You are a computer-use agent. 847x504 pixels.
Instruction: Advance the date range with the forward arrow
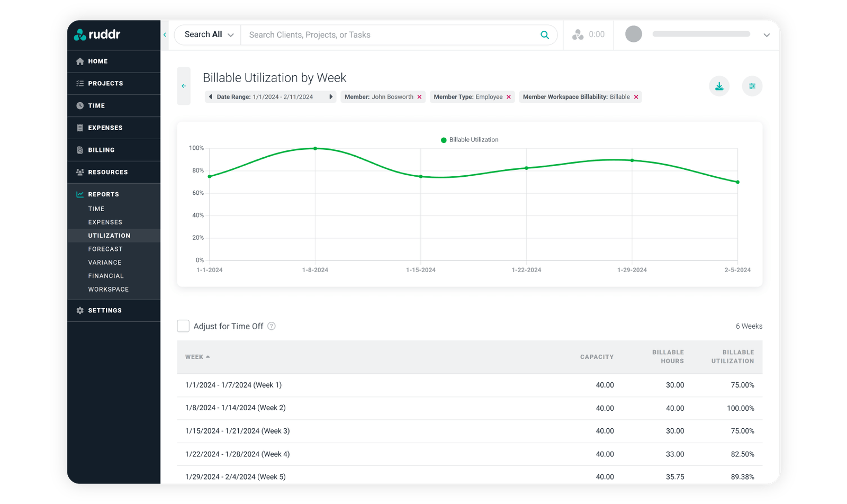(x=331, y=97)
